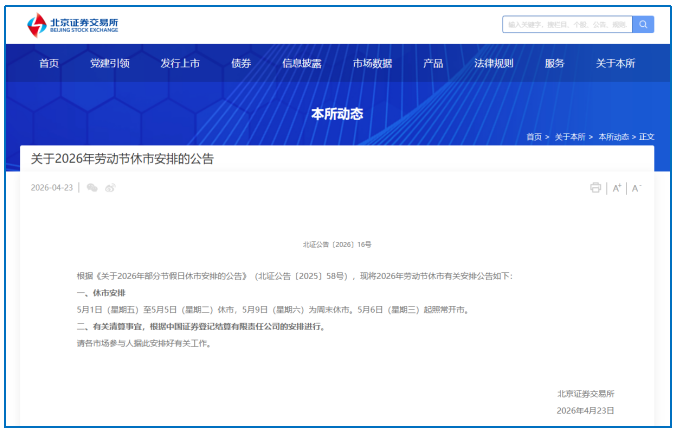Click the search magnifier button
This screenshot has width=675, height=430.
[643, 25]
